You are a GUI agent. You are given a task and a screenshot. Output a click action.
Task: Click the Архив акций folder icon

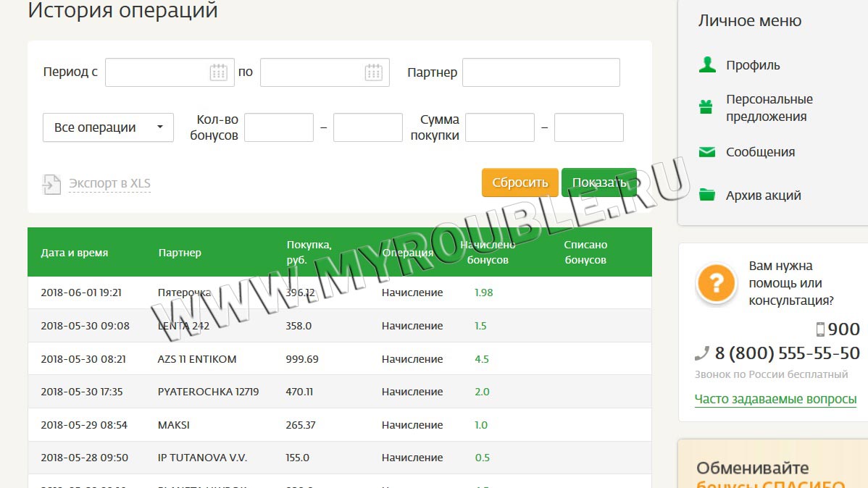click(x=706, y=195)
